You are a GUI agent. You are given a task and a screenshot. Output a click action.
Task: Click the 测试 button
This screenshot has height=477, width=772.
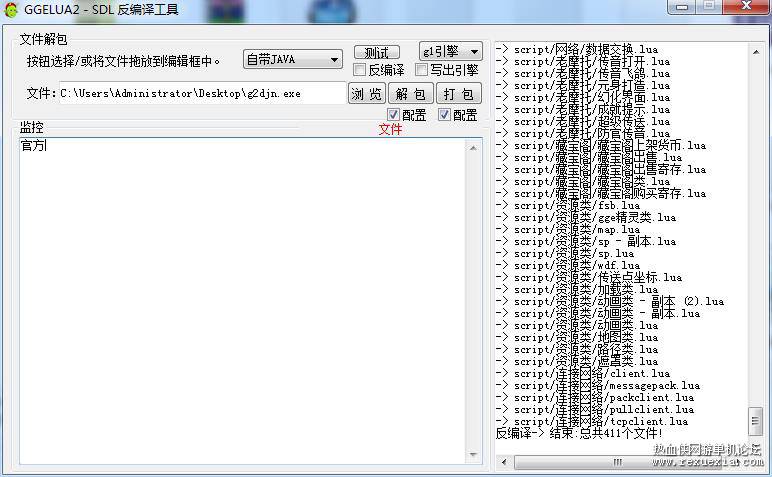tap(377, 52)
